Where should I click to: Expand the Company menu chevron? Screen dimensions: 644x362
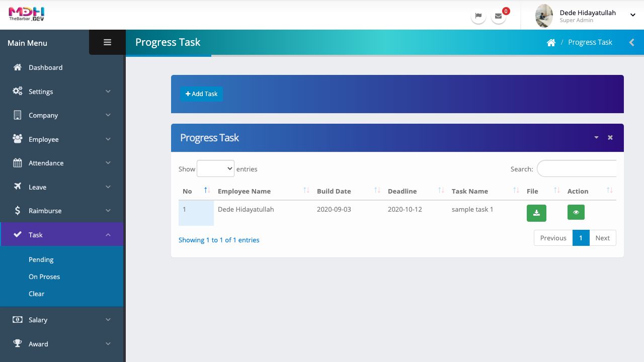pos(108,115)
